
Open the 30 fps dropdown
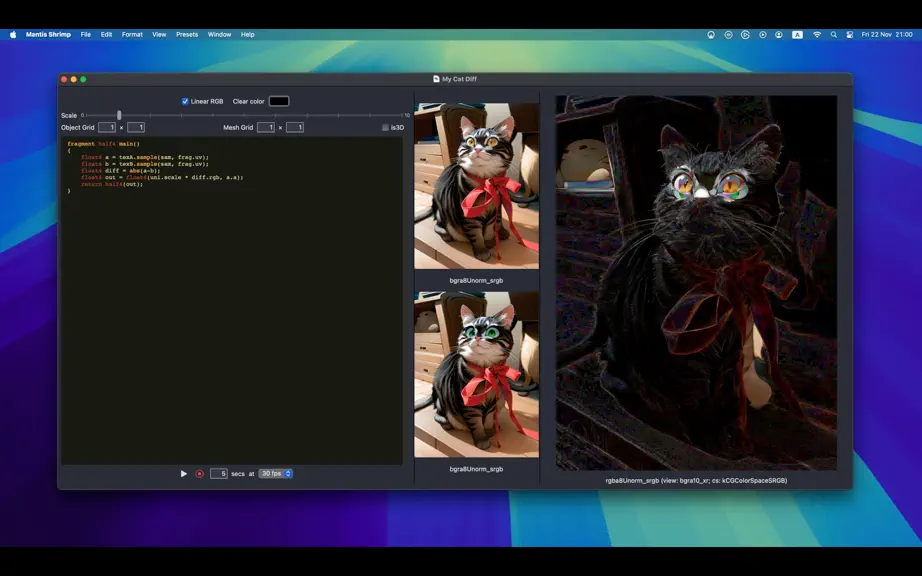[x=275, y=474]
